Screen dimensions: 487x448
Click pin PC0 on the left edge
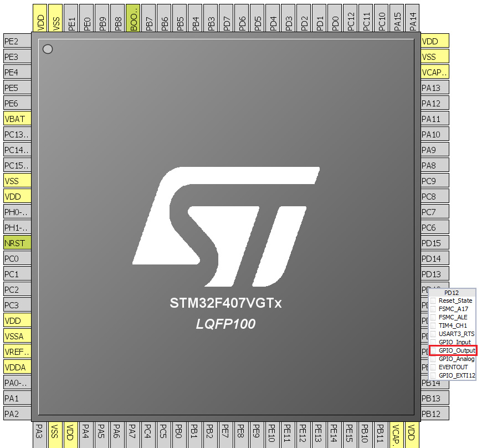pos(17,258)
